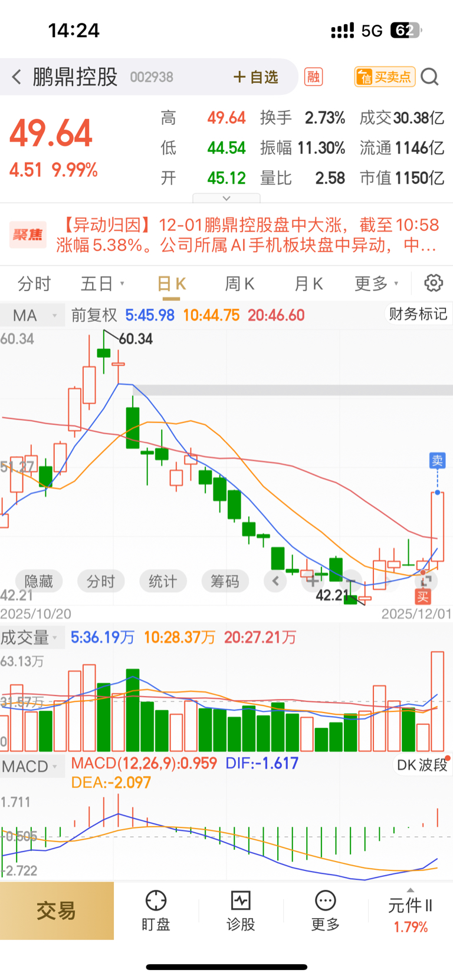Change 前复权 adjustment mode

pos(94,315)
